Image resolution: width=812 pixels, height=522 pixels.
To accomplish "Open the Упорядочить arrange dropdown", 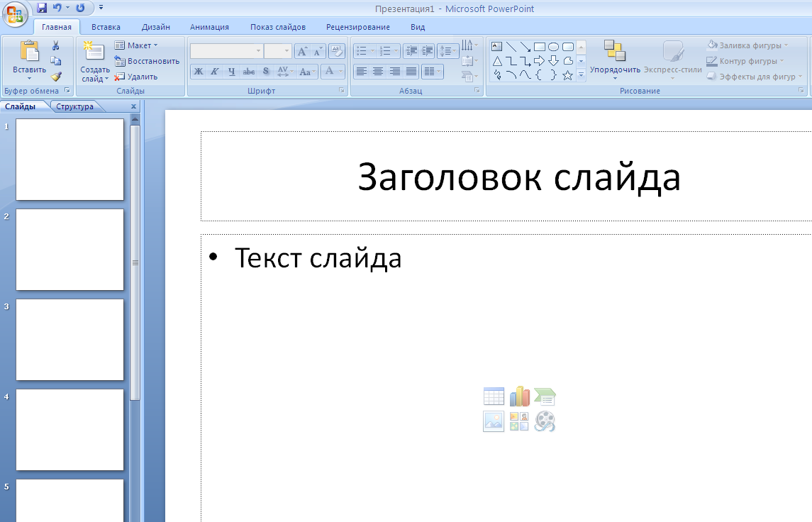I will pos(615,60).
